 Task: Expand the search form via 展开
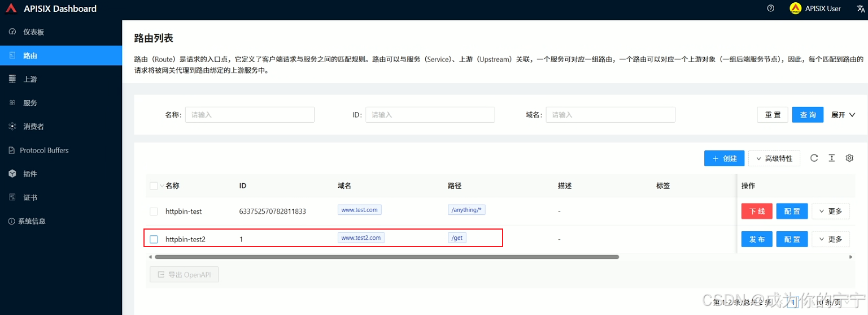pos(844,115)
